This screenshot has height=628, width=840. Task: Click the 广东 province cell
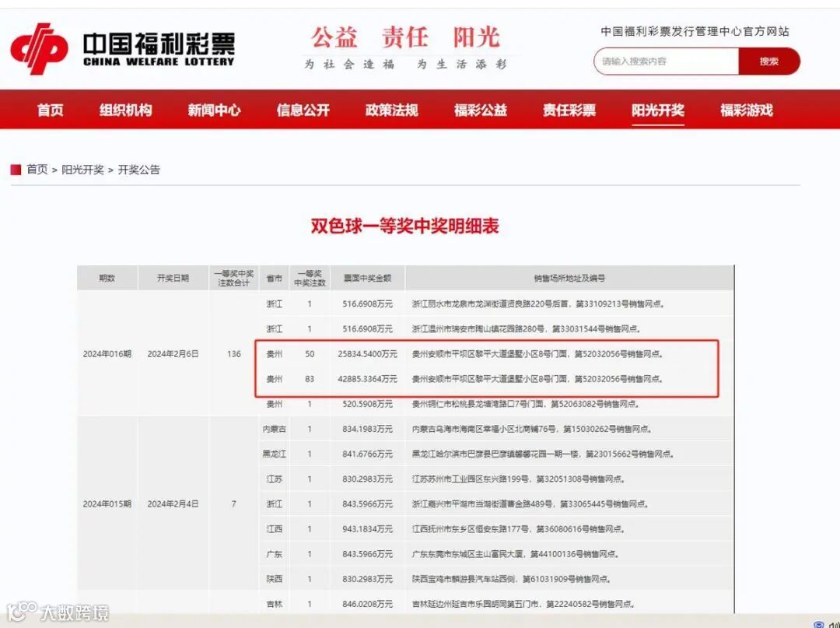[275, 554]
